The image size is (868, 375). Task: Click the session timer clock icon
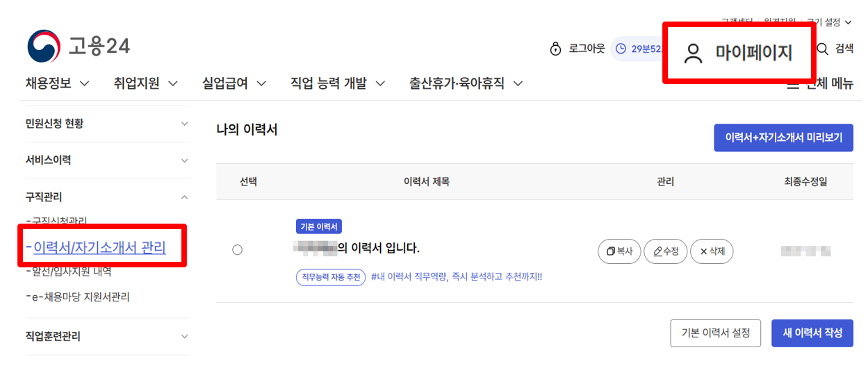point(621,49)
